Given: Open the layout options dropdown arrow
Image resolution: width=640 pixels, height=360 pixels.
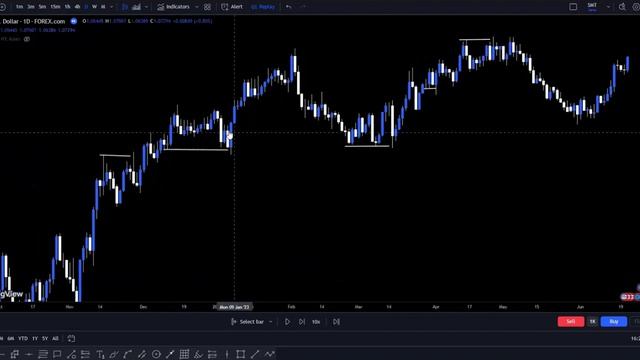Looking at the screenshot, I should tap(608, 7).
